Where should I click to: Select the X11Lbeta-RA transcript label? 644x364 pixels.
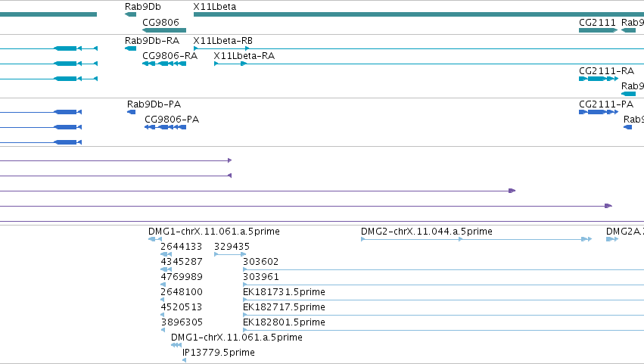[x=244, y=55]
